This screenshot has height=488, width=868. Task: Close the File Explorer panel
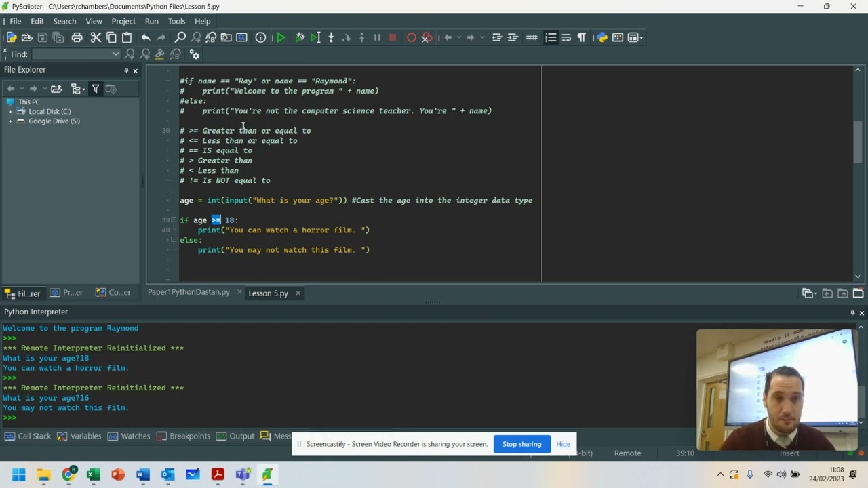point(135,70)
